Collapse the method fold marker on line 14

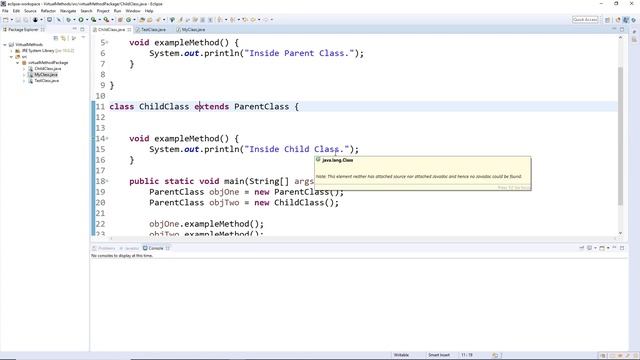tap(107, 138)
